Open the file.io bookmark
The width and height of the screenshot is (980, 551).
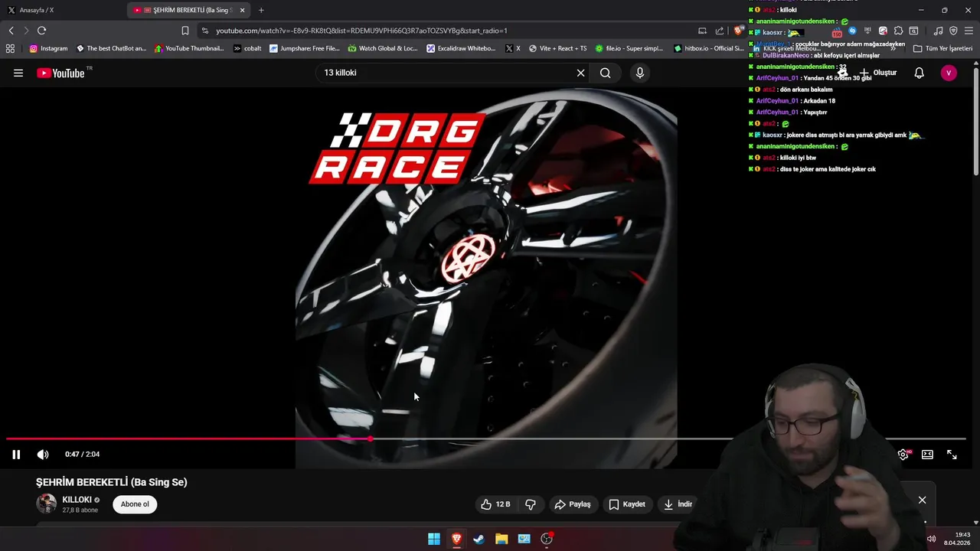(629, 48)
